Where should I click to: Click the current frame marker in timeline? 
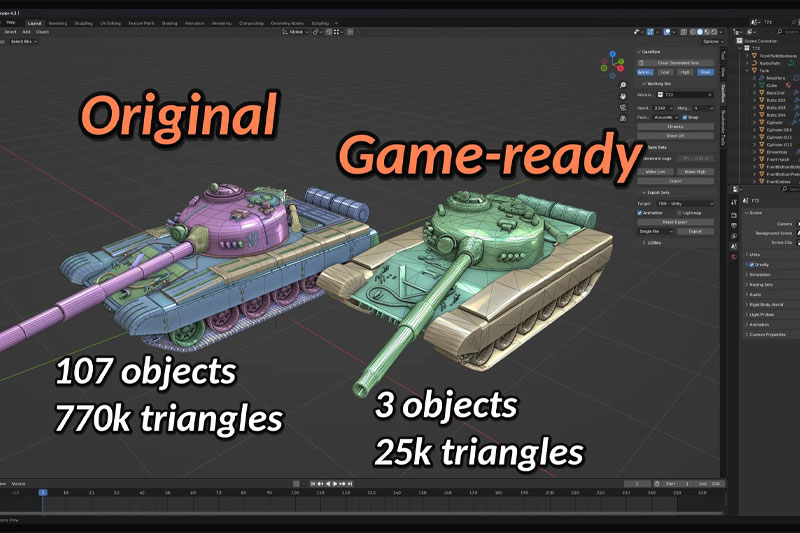tap(43, 493)
